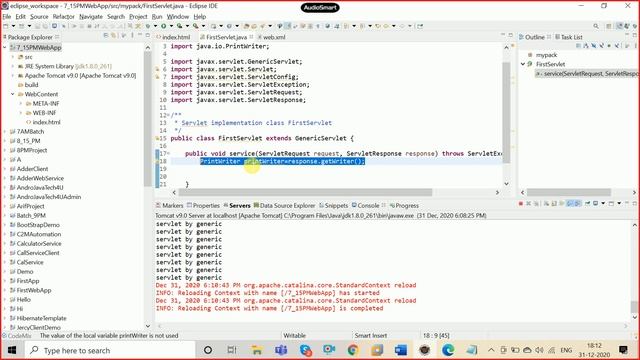640x360 pixels.
Task: Switch to web.xml editor tab
Action: (x=271, y=37)
